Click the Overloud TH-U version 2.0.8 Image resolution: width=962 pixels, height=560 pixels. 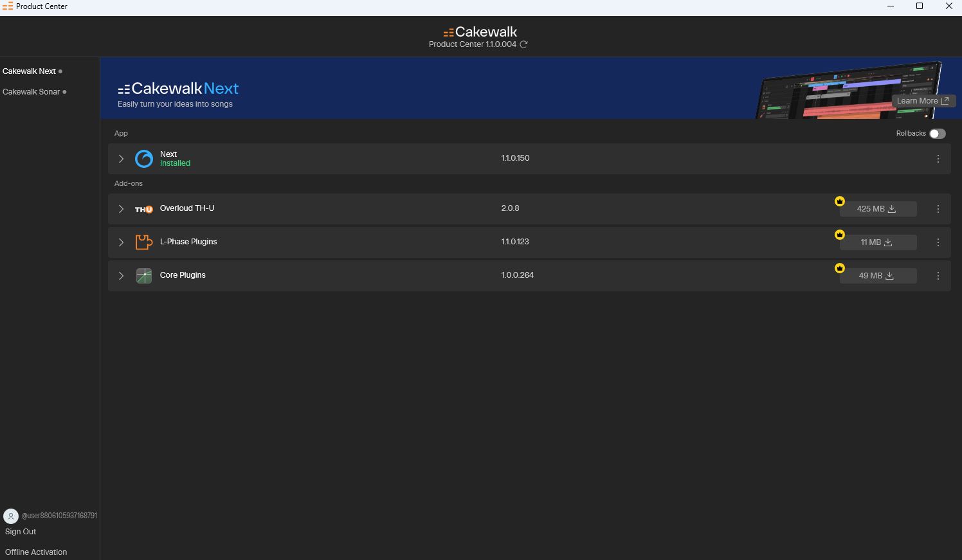point(511,208)
